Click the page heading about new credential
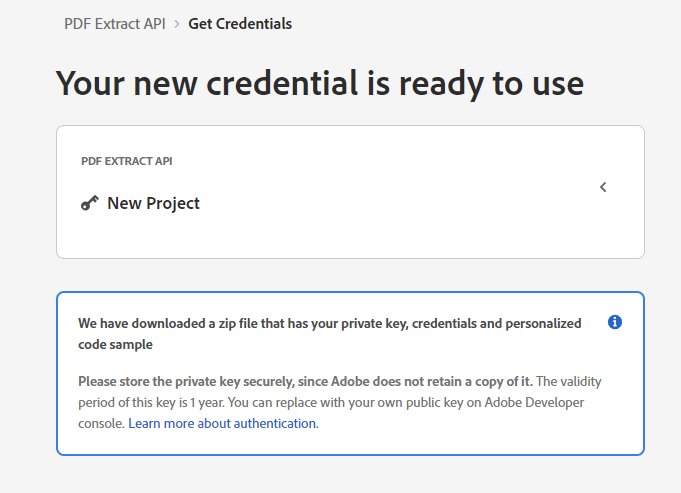 (x=320, y=83)
